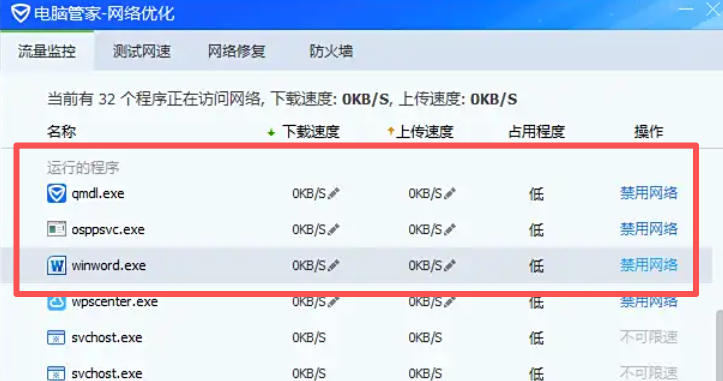The width and height of the screenshot is (723, 381).
Task: Click the PC Manager shield logo in title bar
Action: click(x=20, y=13)
